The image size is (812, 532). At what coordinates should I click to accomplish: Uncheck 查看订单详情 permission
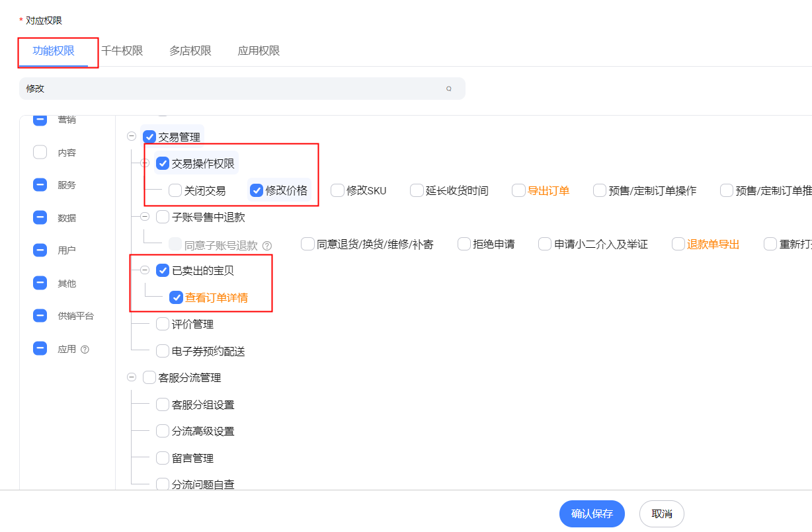(176, 297)
